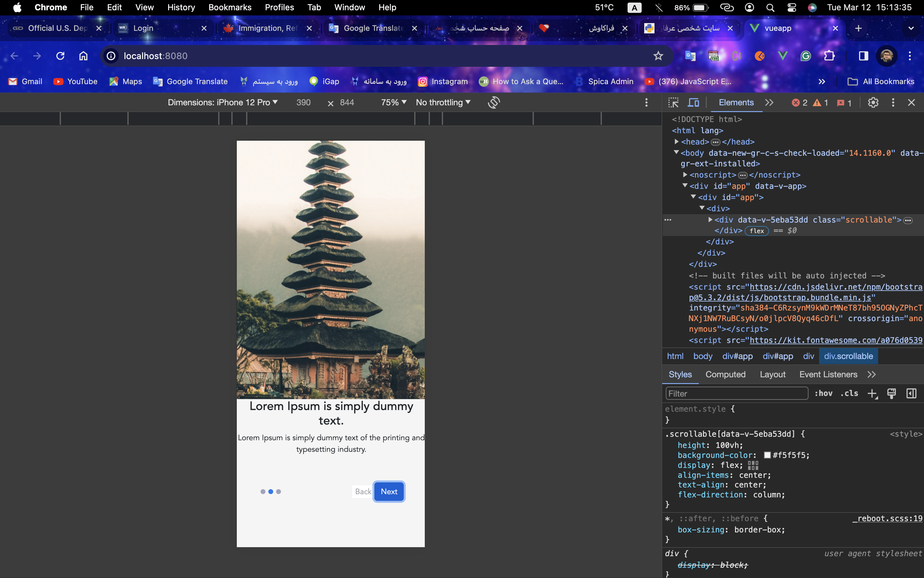Open the DevTools customize three-dot menu
The image size is (924, 578).
[893, 102]
